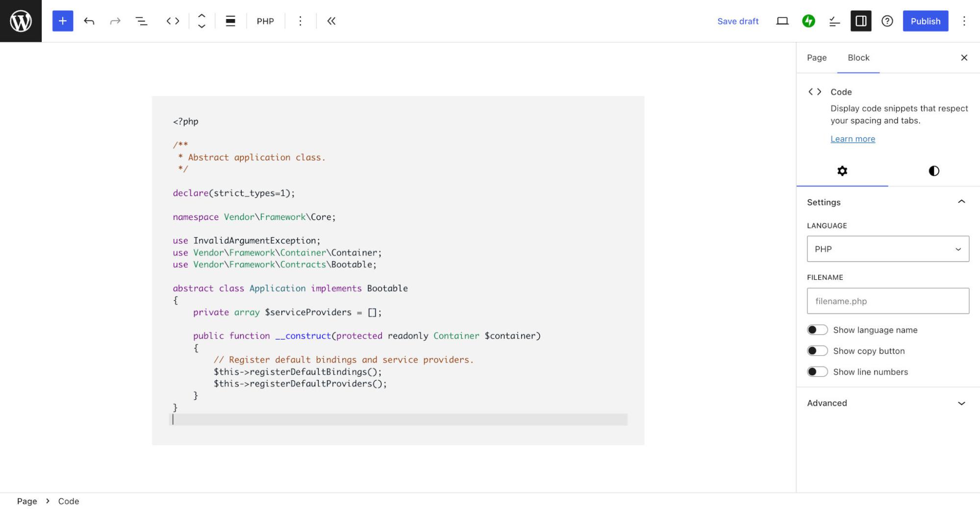Click the Publish button

click(925, 21)
